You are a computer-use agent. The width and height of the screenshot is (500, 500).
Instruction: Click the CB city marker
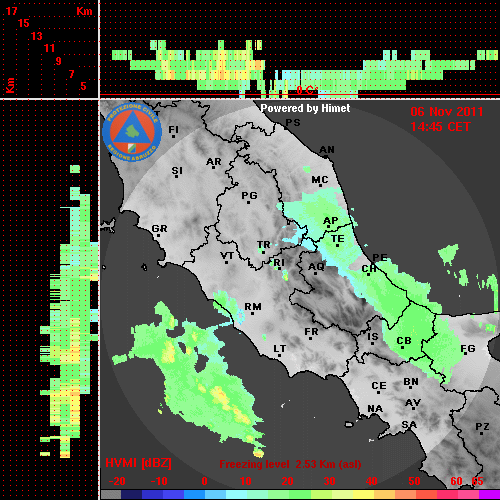point(404,342)
